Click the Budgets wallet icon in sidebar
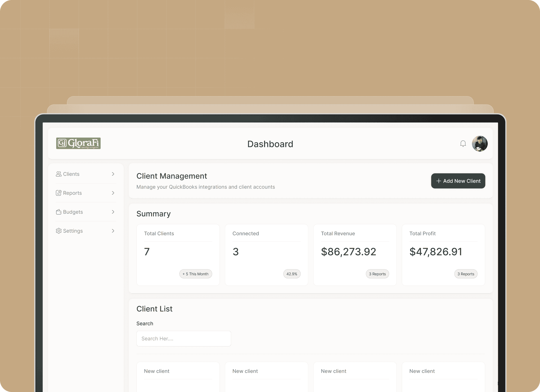540x392 pixels. 58,212
